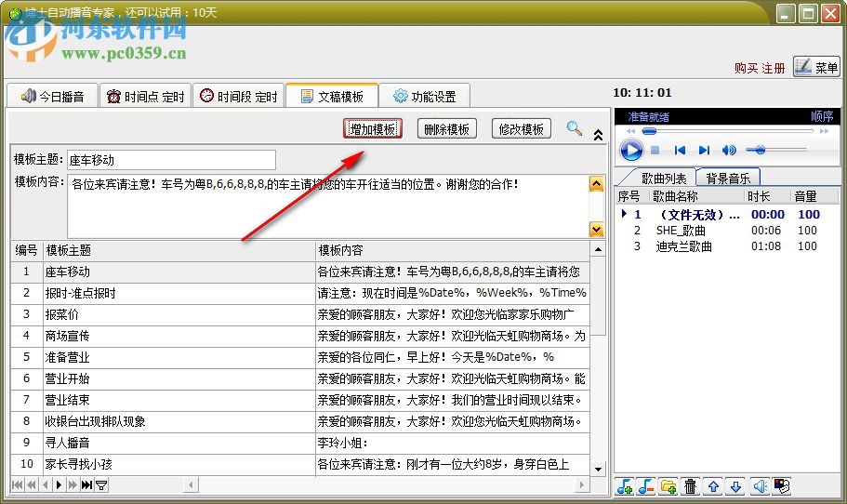Image resolution: width=847 pixels, height=504 pixels.
Task: Select the 营业开始 template row
Action: tap(300, 378)
